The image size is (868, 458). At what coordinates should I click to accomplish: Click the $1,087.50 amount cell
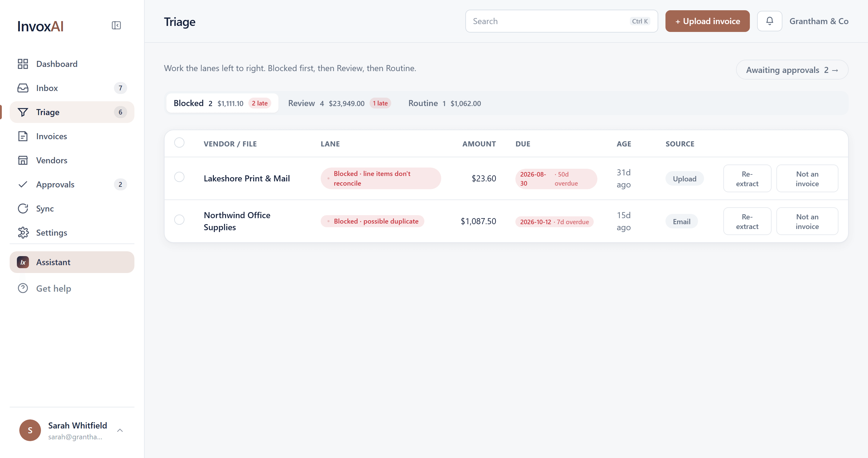tap(478, 221)
